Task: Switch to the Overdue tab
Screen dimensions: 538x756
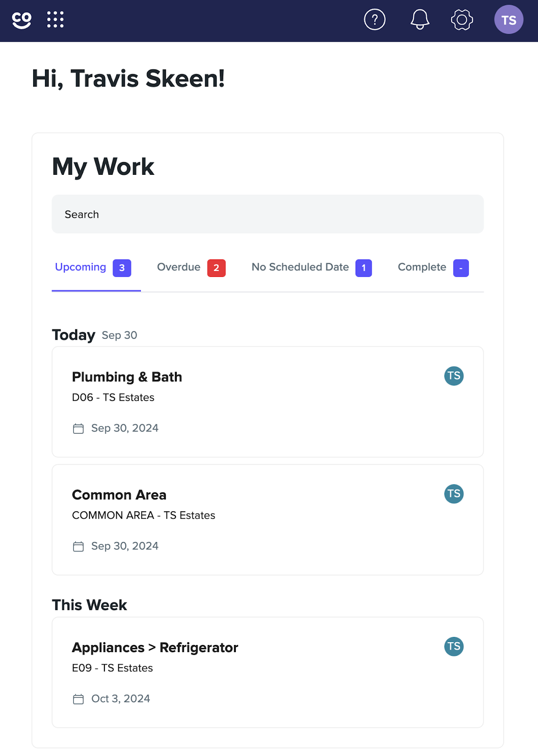Action: click(191, 268)
